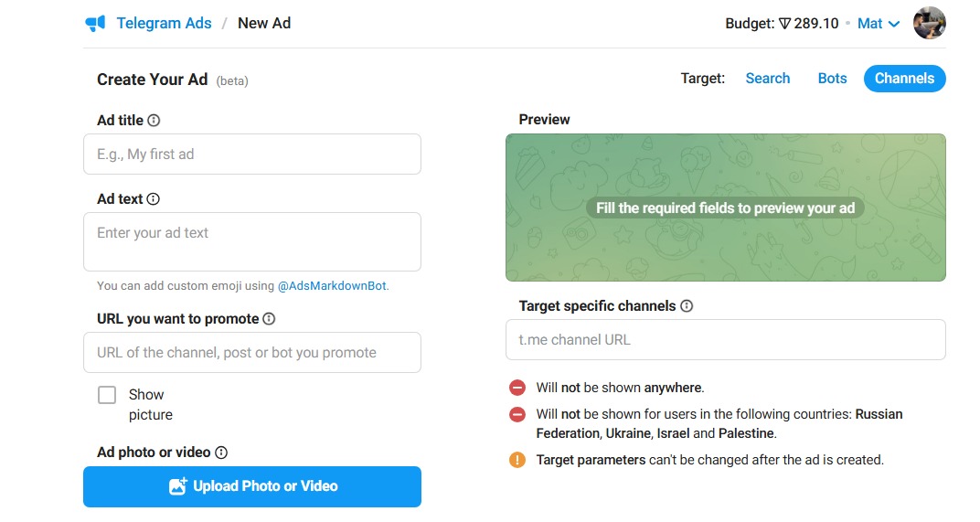Click info icon beside Ad photo or video
Screen dimensions: 980x522
tap(221, 453)
